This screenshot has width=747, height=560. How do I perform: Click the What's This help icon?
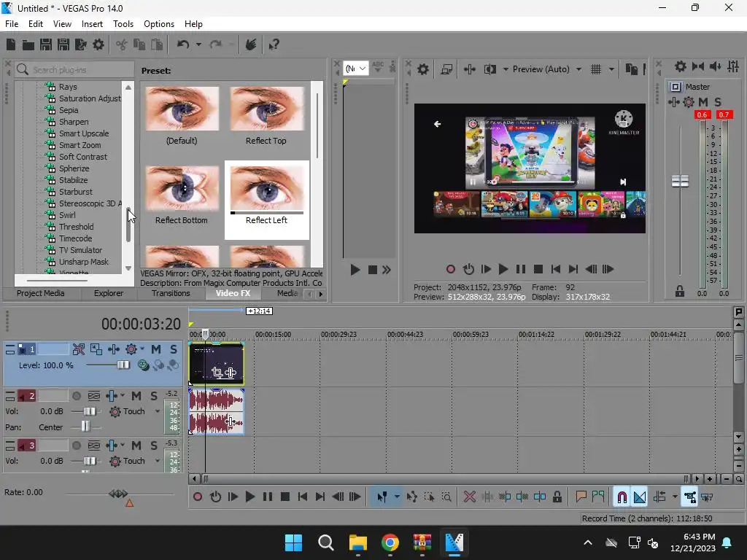[x=274, y=44]
